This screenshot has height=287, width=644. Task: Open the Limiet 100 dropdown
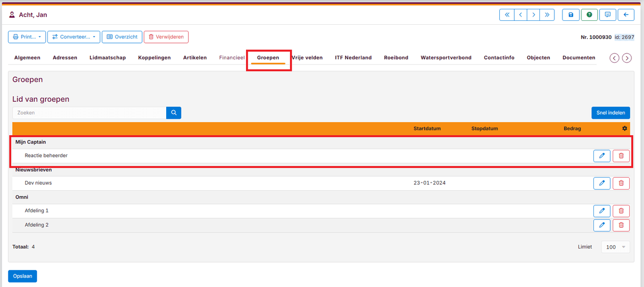coord(615,247)
